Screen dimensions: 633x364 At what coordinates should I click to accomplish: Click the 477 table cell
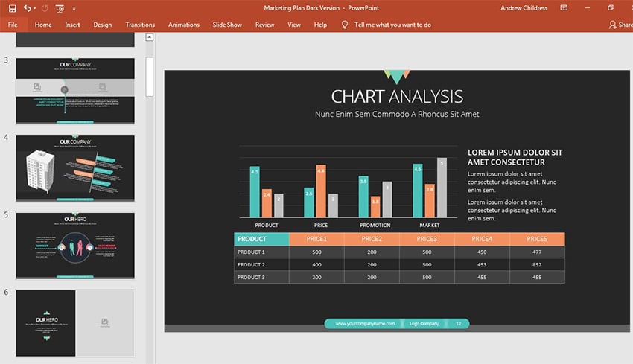tap(537, 252)
